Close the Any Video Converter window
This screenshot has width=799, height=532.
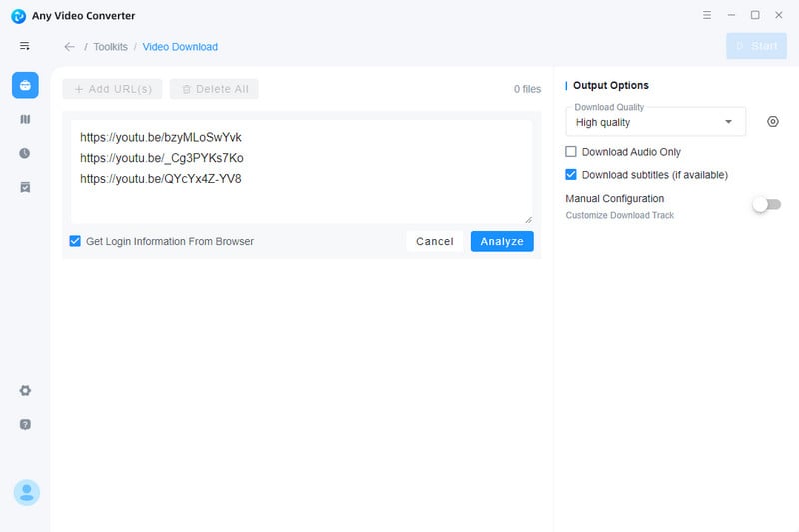[x=779, y=15]
